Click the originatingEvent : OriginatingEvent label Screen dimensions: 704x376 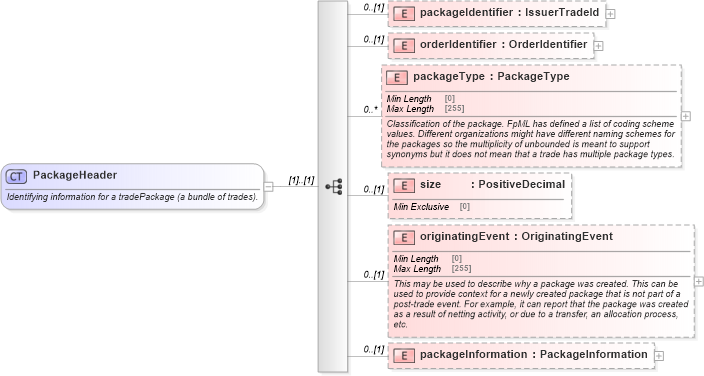tap(516, 237)
